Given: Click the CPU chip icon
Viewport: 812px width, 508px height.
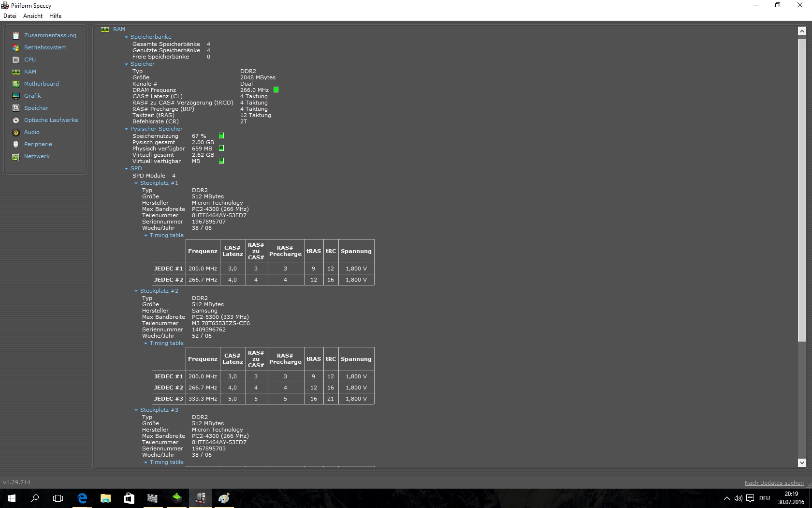Looking at the screenshot, I should [x=16, y=60].
